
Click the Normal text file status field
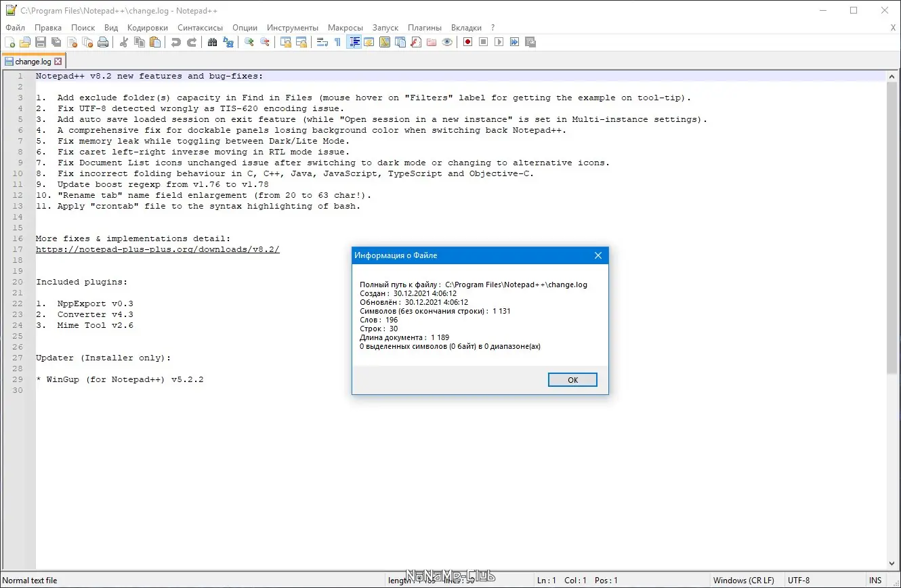(30, 580)
